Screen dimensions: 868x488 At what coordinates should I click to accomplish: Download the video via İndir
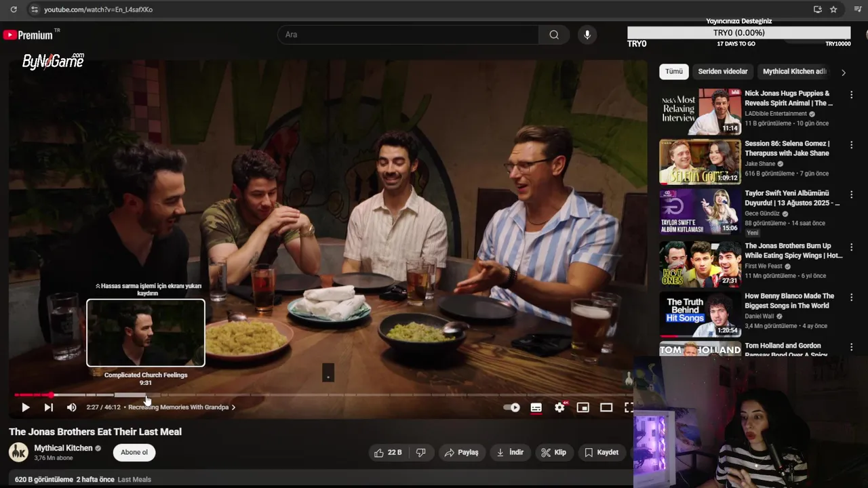[510, 452]
